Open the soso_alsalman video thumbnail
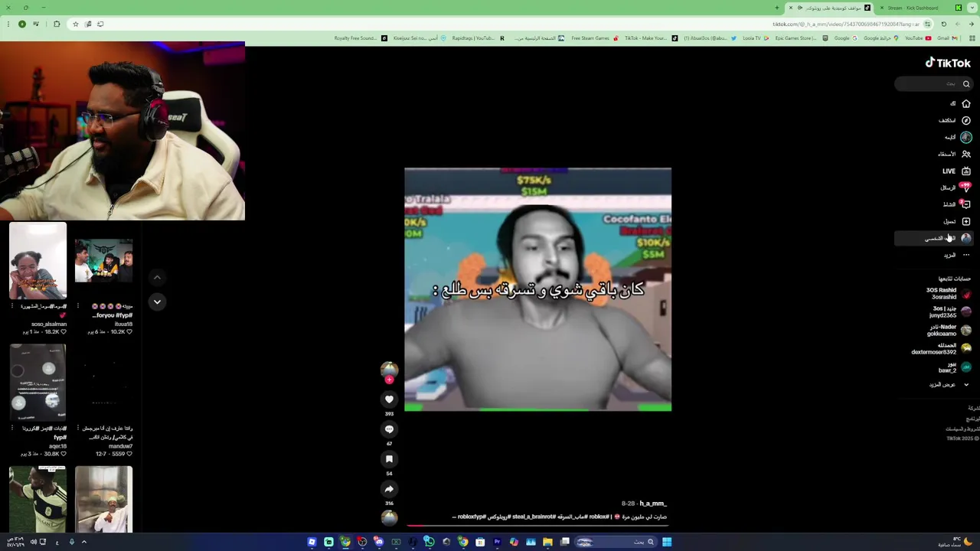 tap(38, 260)
